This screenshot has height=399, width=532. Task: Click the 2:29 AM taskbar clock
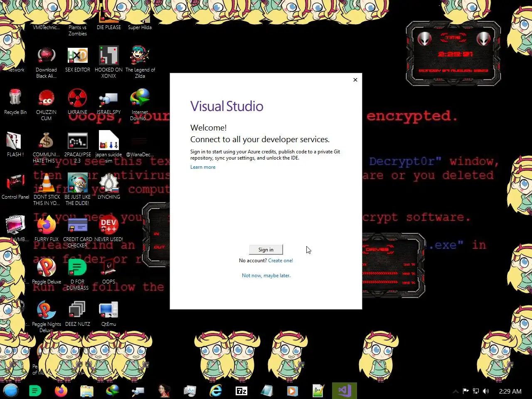click(510, 391)
